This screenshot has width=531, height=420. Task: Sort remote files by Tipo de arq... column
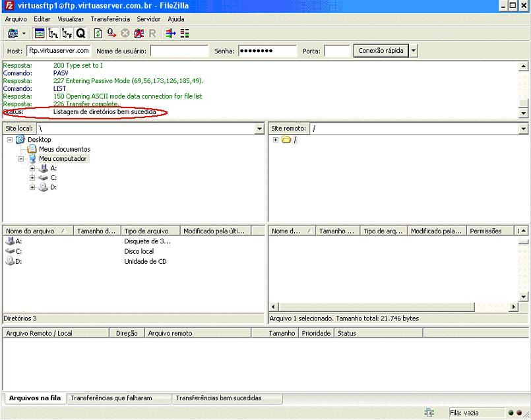point(384,231)
